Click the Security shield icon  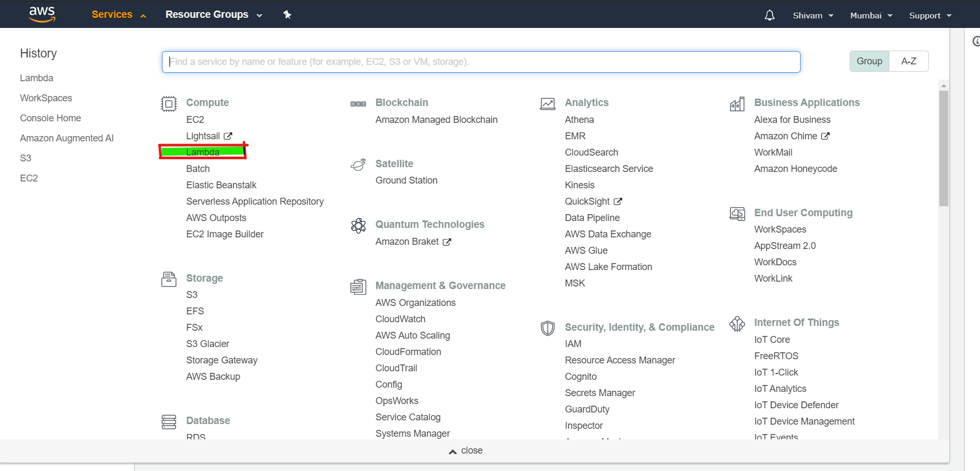[548, 328]
